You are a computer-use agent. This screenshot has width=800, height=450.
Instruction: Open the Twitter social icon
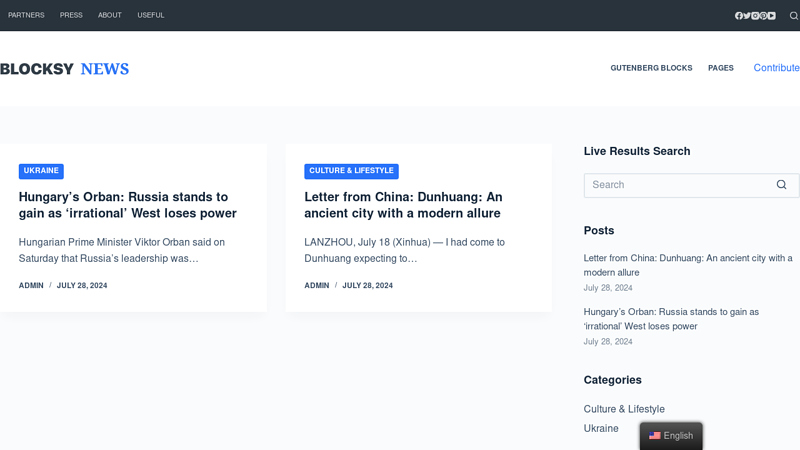coord(747,16)
